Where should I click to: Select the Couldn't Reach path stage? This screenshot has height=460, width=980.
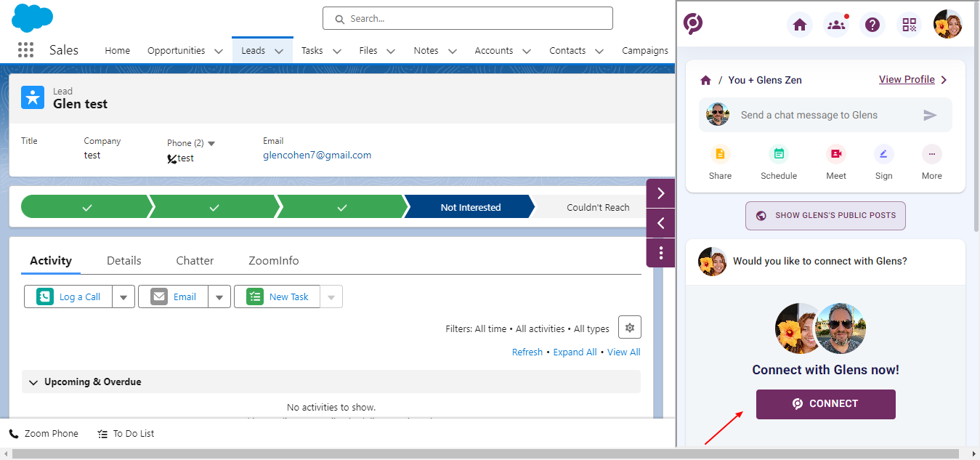pyautogui.click(x=598, y=207)
